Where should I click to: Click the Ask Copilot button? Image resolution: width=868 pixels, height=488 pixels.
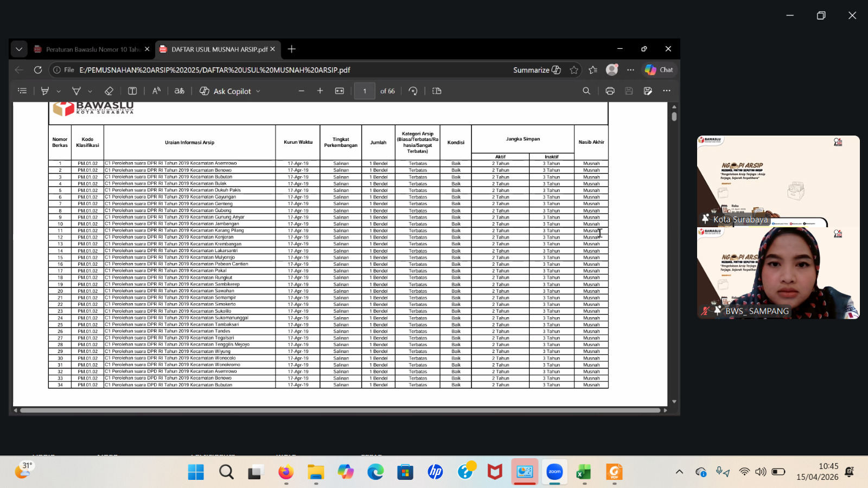point(226,91)
